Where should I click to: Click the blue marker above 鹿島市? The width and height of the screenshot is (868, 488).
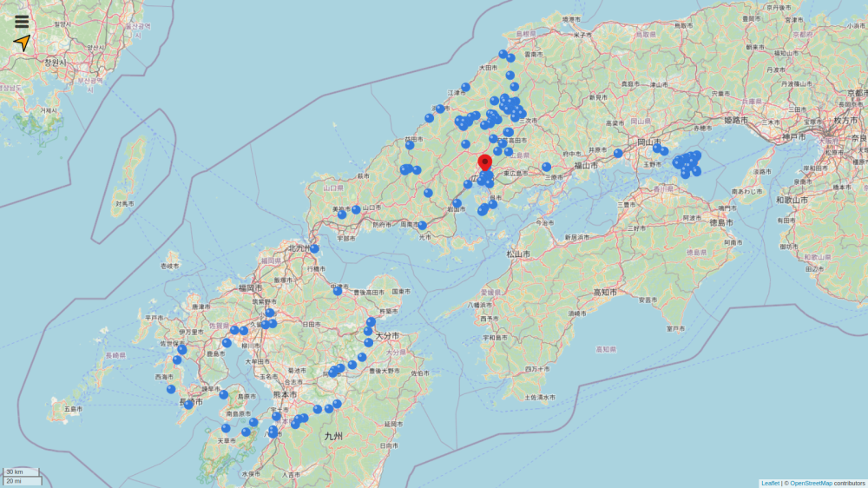227,343
